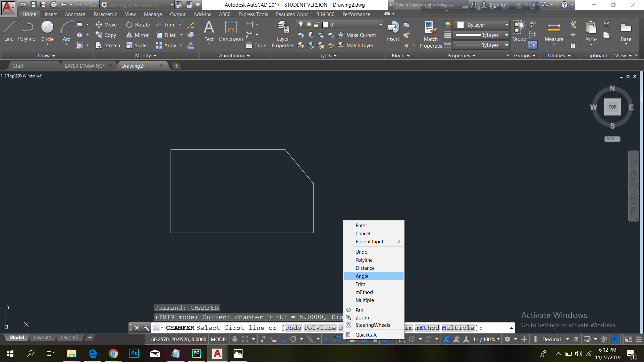Toggle polar tracking in status bar
644x362 pixels.
(x=293, y=339)
